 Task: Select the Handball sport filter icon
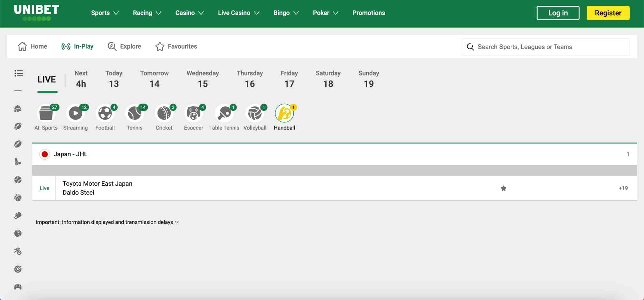coord(284,113)
